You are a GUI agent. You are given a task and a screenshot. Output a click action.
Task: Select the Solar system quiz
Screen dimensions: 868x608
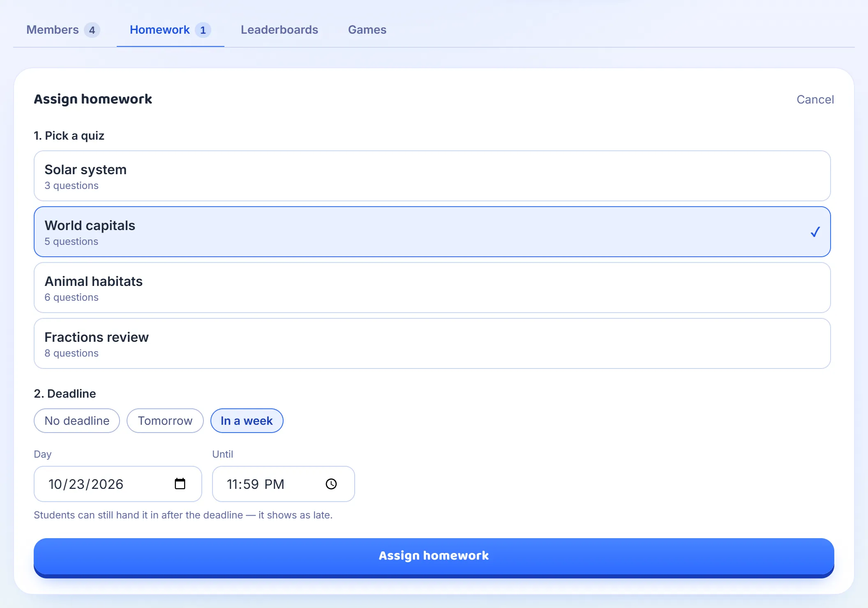(x=432, y=176)
